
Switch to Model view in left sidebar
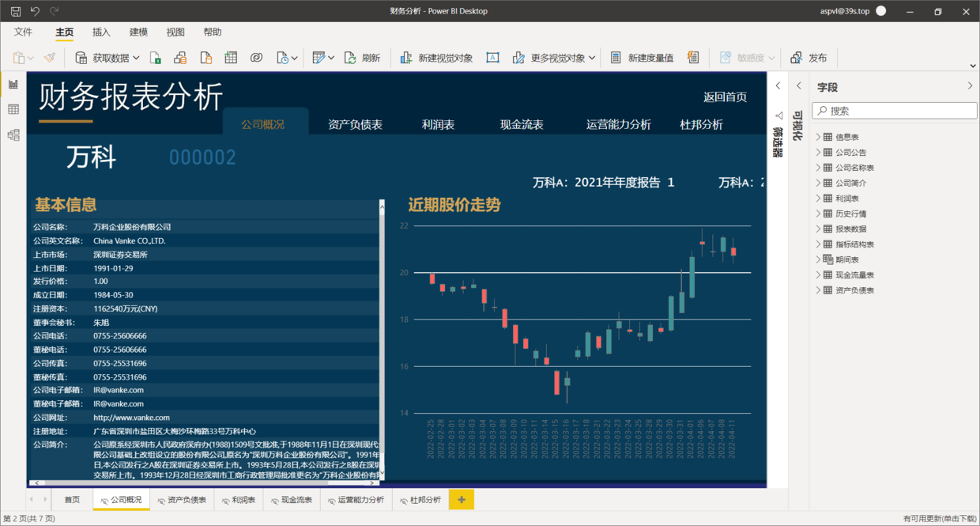13,135
